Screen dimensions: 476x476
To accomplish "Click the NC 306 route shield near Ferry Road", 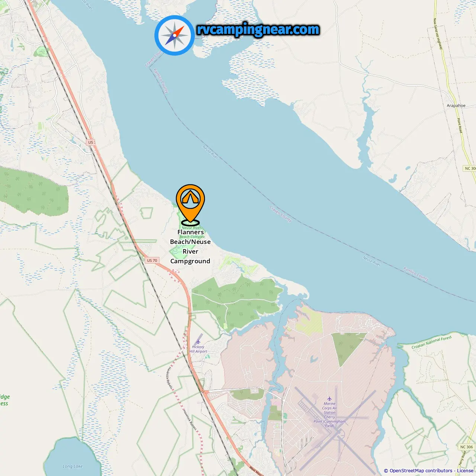I will 467,447.
